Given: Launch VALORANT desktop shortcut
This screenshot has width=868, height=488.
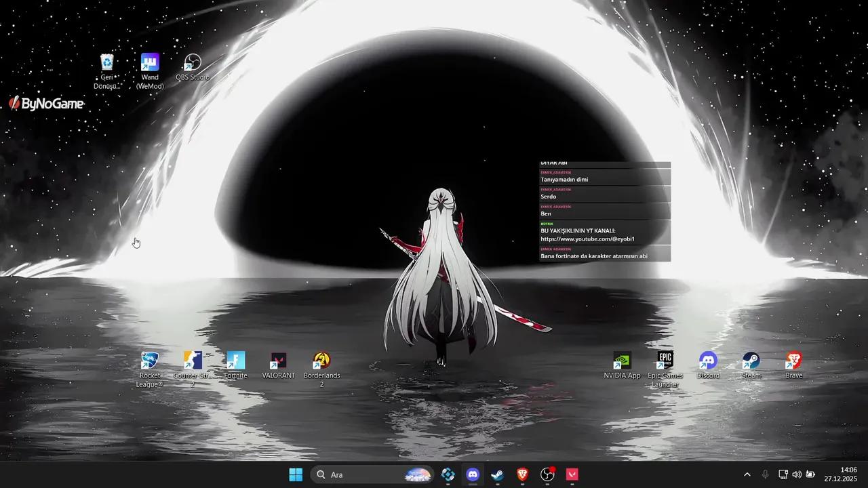Looking at the screenshot, I should (x=278, y=361).
